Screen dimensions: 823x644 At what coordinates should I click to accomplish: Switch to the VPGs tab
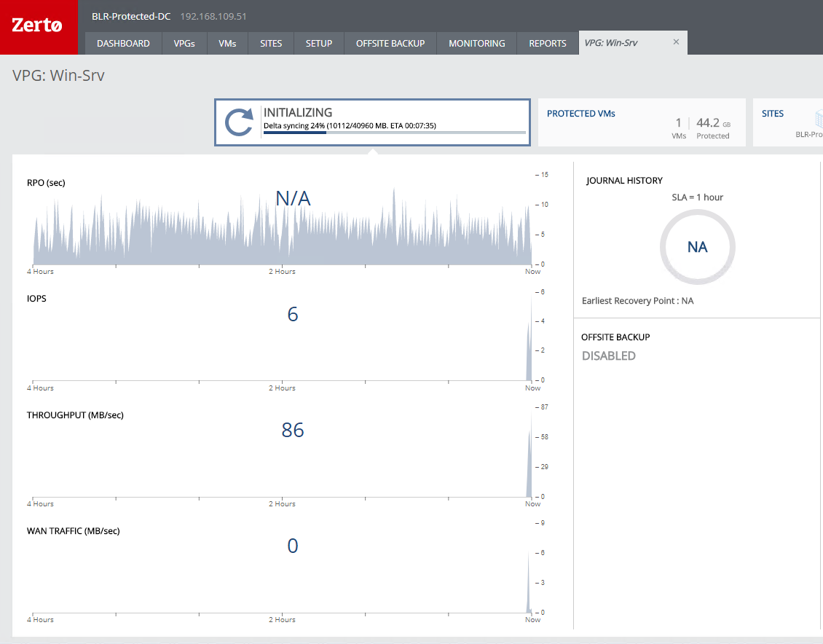coord(184,44)
